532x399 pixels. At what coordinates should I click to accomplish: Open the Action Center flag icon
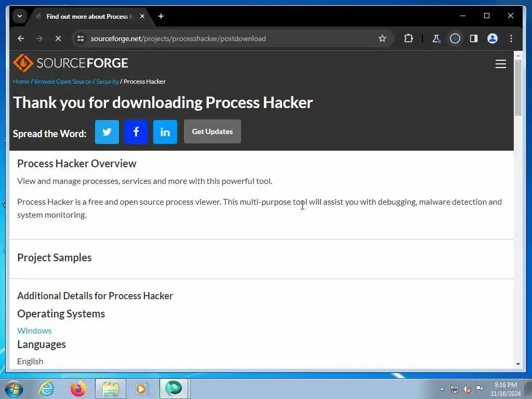(479, 389)
